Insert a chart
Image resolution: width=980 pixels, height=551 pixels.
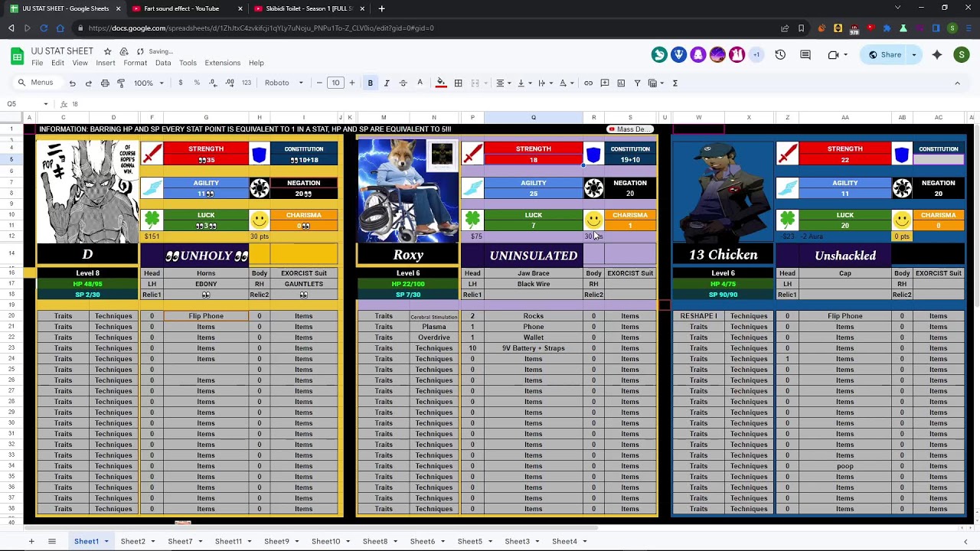[621, 83]
